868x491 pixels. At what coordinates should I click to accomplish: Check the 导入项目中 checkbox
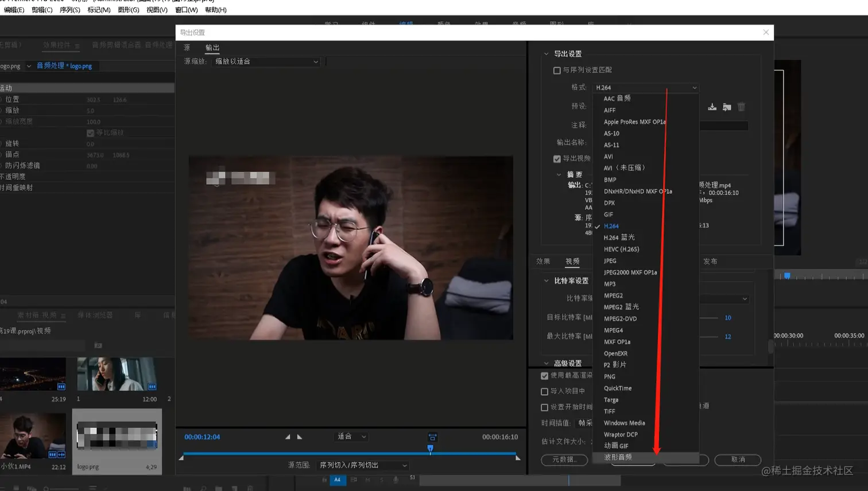(x=544, y=391)
